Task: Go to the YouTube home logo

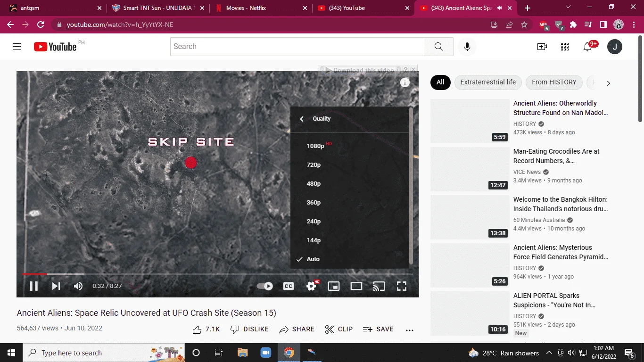Action: [55, 47]
